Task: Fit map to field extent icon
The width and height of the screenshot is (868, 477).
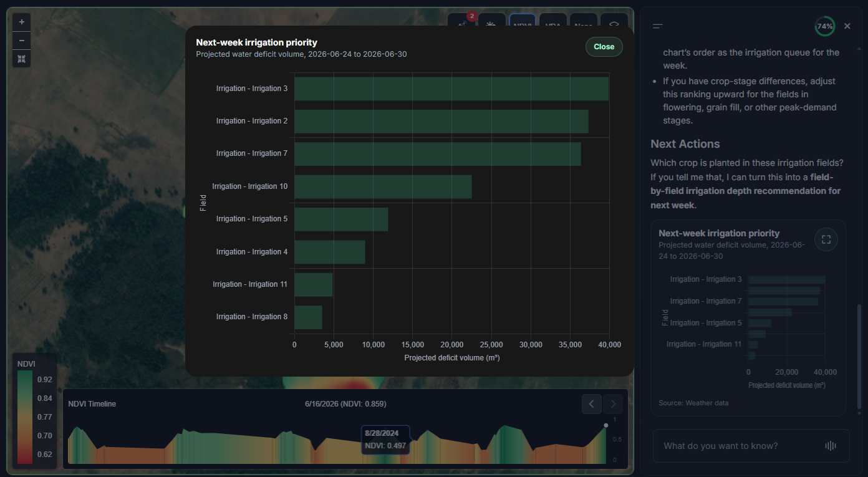Action: [21, 59]
